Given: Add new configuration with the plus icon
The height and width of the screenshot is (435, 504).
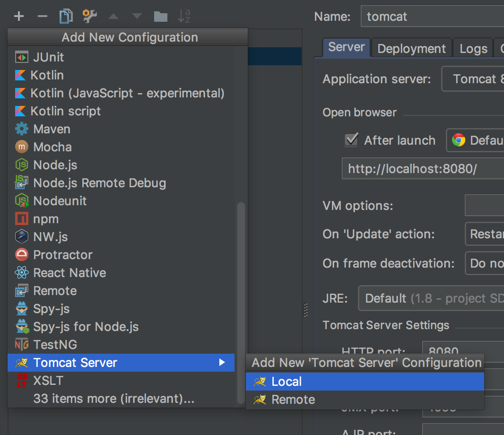Looking at the screenshot, I should [18, 16].
